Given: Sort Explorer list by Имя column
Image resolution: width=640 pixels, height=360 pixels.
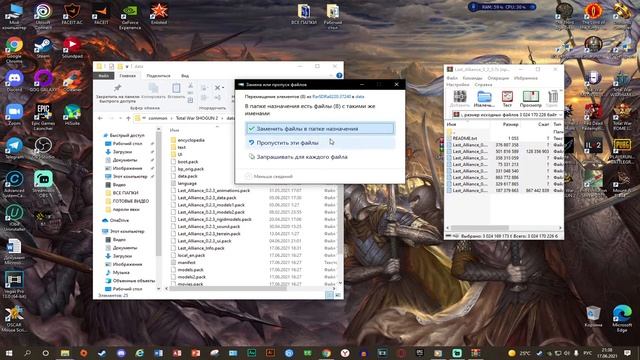Looking at the screenshot, I should (174, 130).
